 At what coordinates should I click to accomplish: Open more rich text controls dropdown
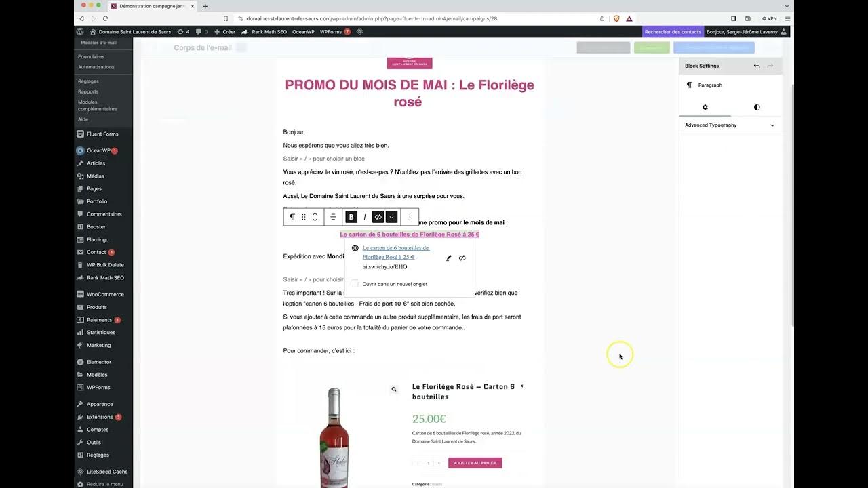(391, 217)
